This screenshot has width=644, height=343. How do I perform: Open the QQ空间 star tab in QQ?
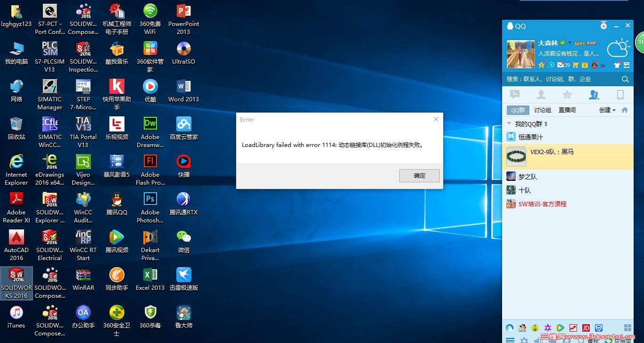[x=567, y=95]
